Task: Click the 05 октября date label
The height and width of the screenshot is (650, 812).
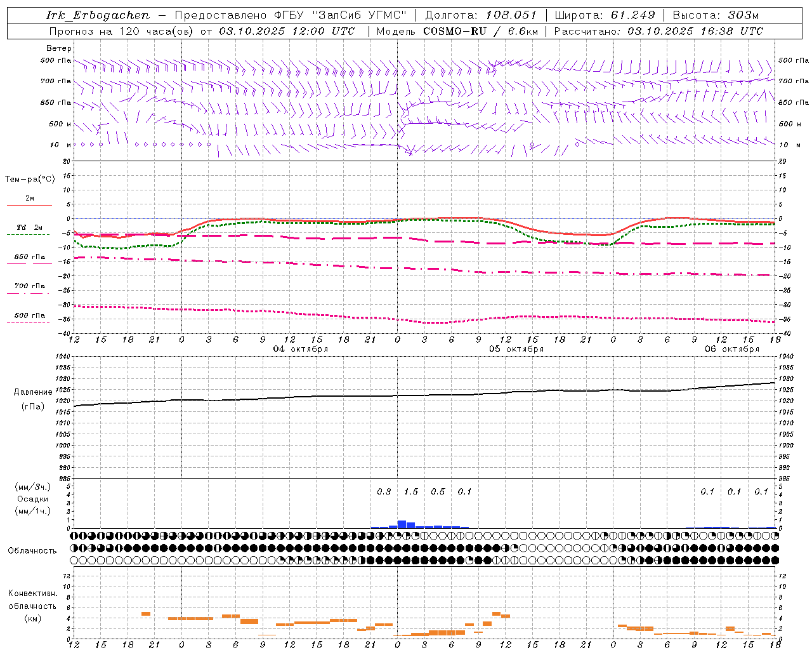Action: [x=516, y=349]
